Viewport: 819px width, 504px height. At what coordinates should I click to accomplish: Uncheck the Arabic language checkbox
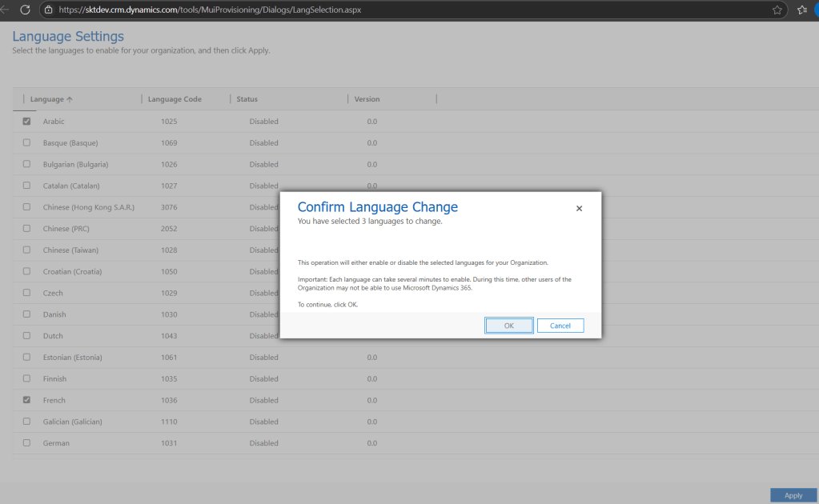point(26,122)
